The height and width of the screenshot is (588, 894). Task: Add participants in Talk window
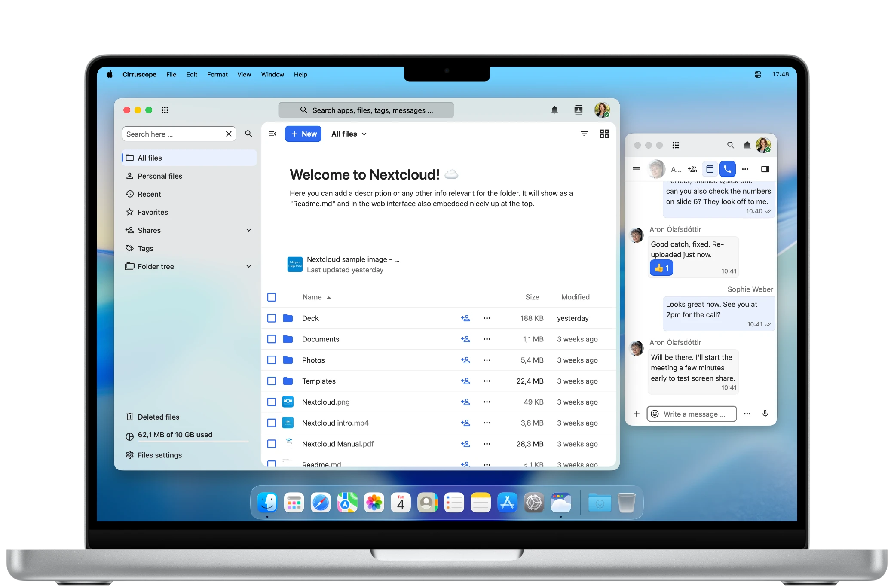pyautogui.click(x=692, y=169)
